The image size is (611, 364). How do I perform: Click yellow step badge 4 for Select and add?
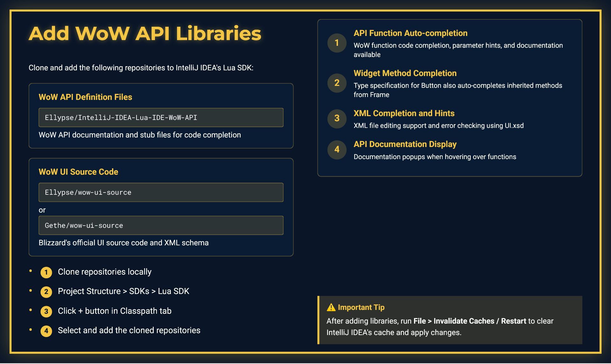click(x=46, y=331)
